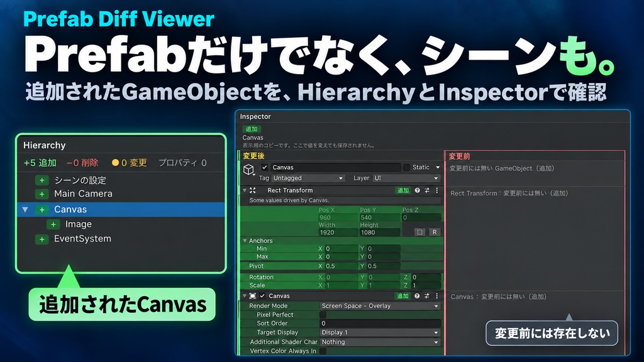Toggle the Canvas GameObject active checkbox

pos(265,167)
